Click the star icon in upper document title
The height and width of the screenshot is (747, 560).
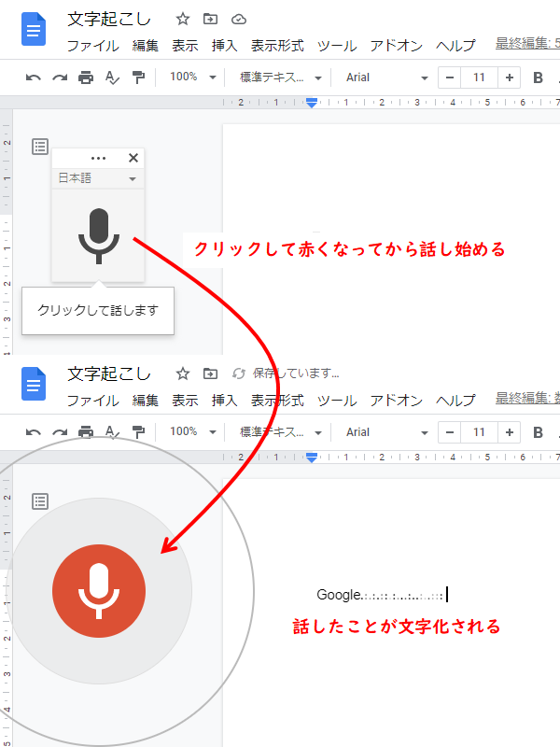click(183, 19)
